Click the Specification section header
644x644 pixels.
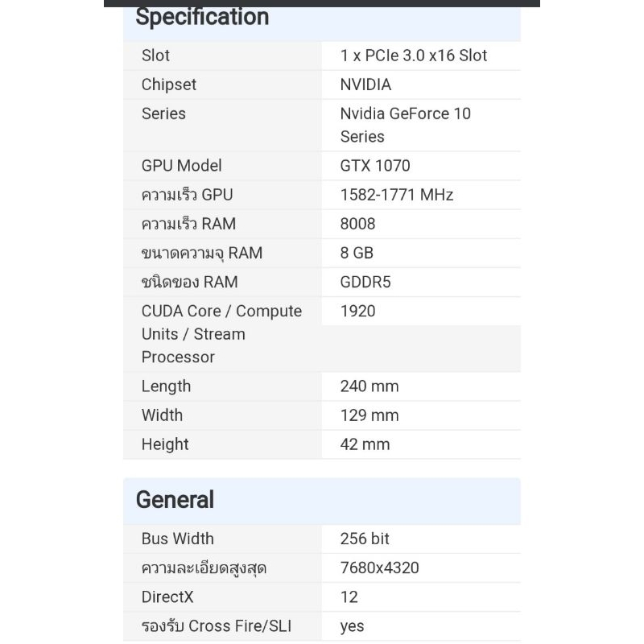tap(202, 18)
